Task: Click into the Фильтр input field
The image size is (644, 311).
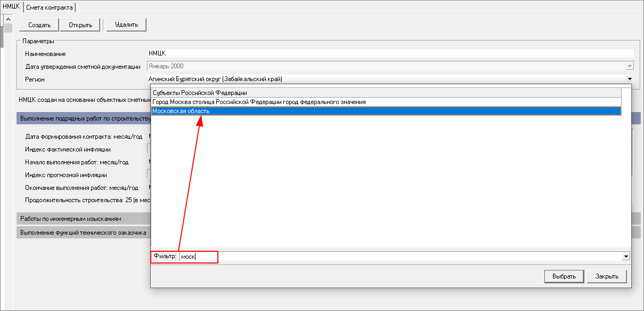Action: pyautogui.click(x=400, y=257)
